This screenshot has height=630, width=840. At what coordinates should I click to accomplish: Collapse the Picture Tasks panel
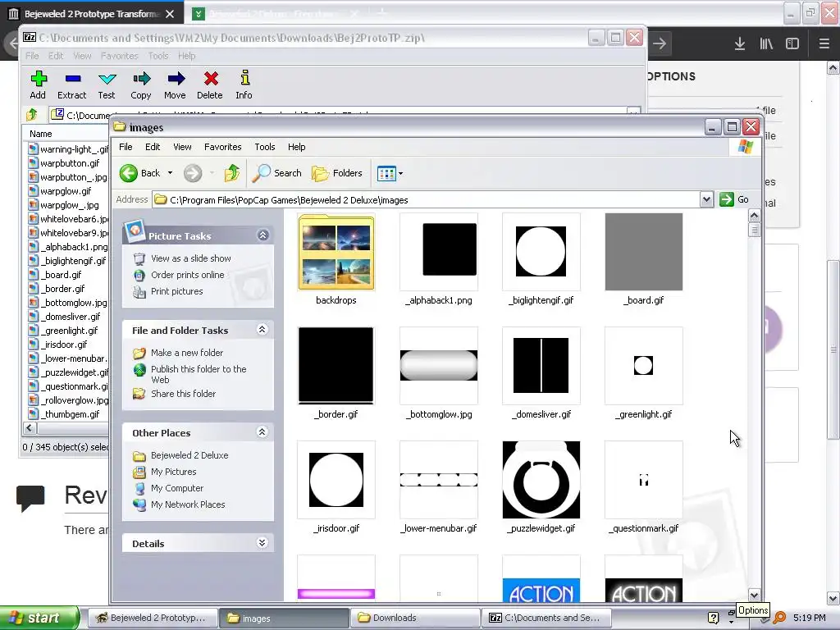pos(262,235)
